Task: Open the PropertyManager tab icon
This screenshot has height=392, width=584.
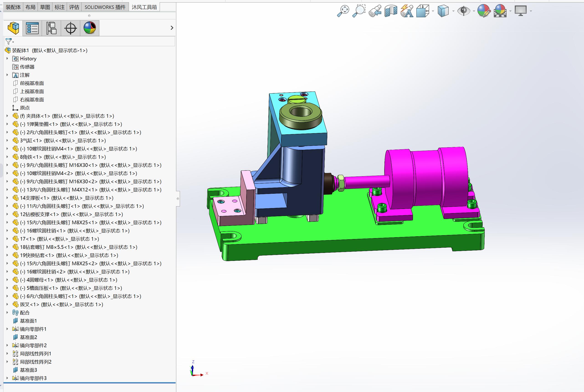Action: click(32, 28)
